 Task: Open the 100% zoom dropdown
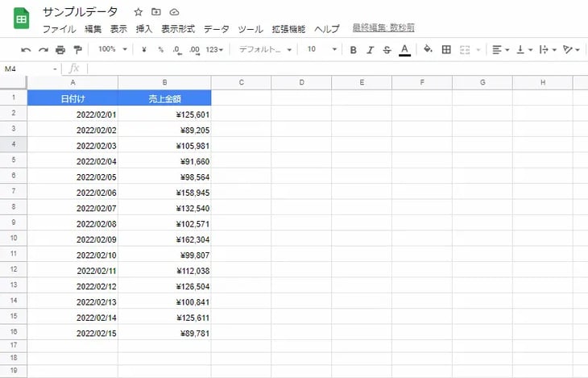(x=111, y=50)
